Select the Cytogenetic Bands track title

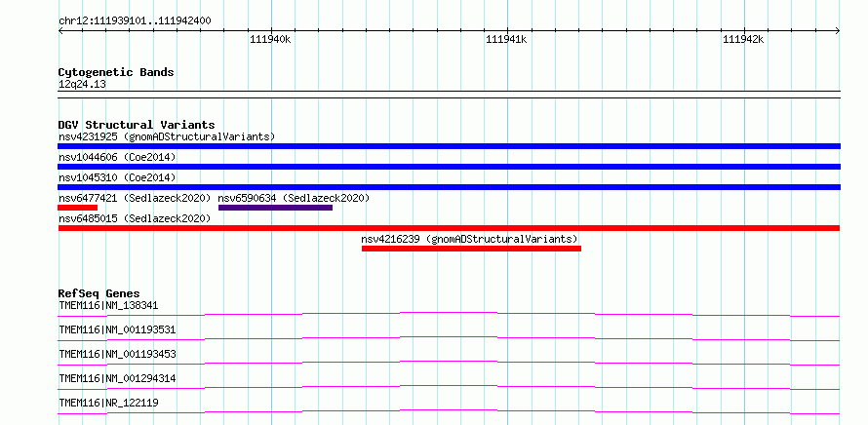(x=116, y=72)
